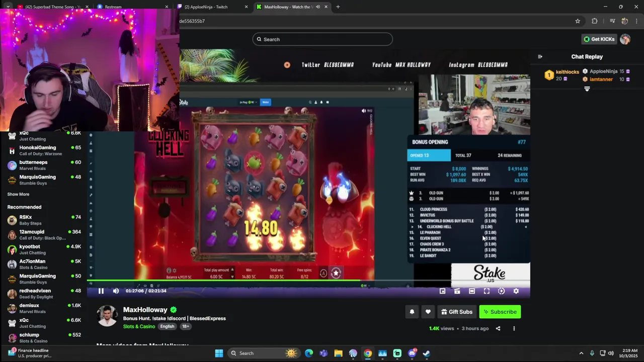Open the Windows Start menu
The width and height of the screenshot is (644, 362).
219,353
